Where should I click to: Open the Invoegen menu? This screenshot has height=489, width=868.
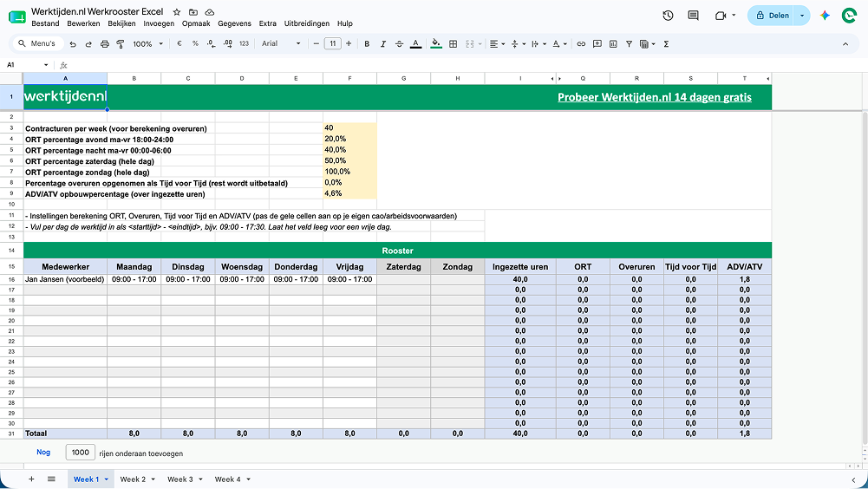click(x=159, y=23)
